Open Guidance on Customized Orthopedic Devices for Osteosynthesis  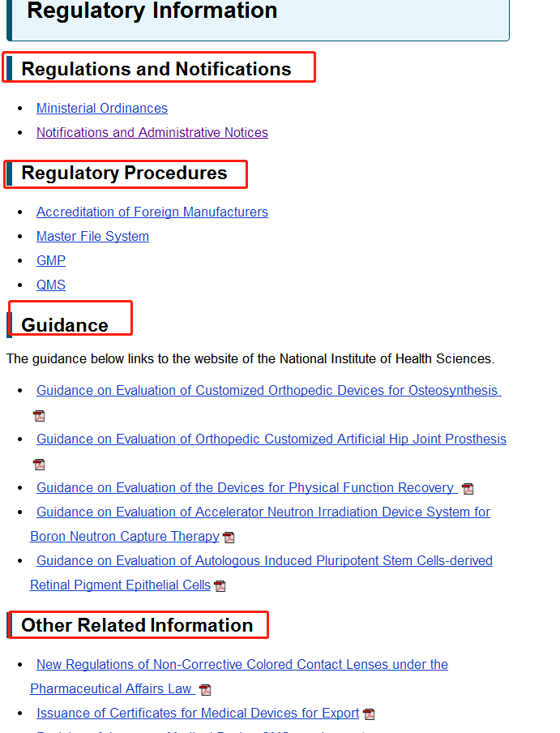click(268, 390)
